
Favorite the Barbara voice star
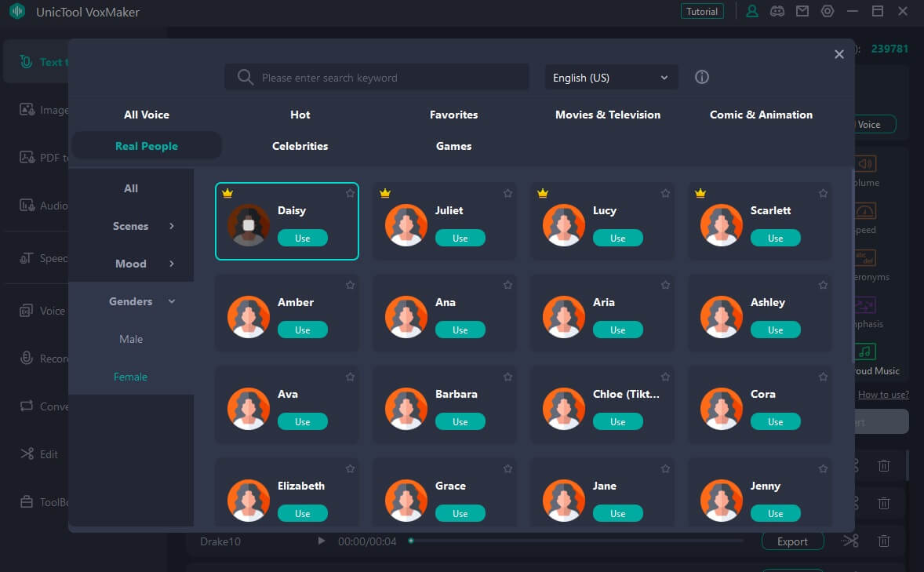pos(507,377)
